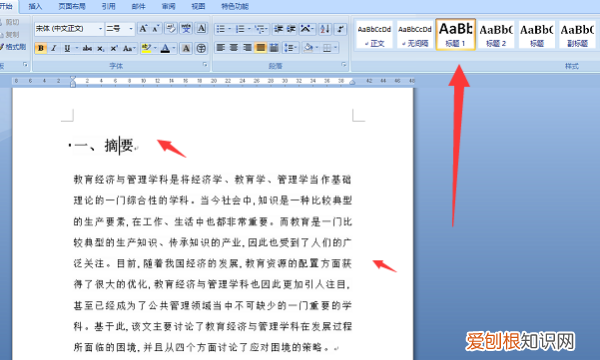
Task: Click the font color A swatch
Action: 165,48
